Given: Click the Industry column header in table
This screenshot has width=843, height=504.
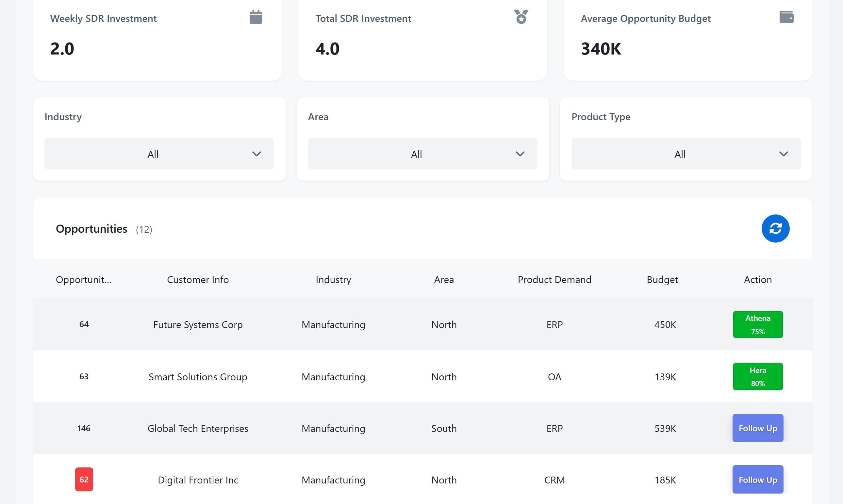Looking at the screenshot, I should point(333,279).
